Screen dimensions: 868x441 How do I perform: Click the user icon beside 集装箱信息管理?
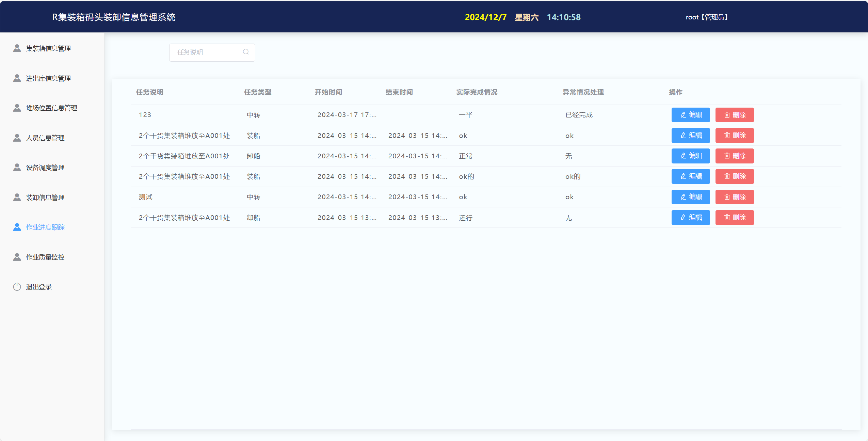pyautogui.click(x=17, y=48)
